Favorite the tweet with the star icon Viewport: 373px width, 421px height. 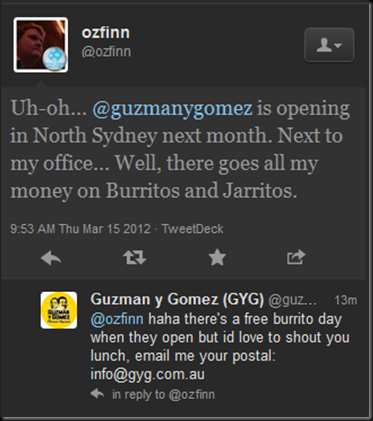click(x=217, y=257)
